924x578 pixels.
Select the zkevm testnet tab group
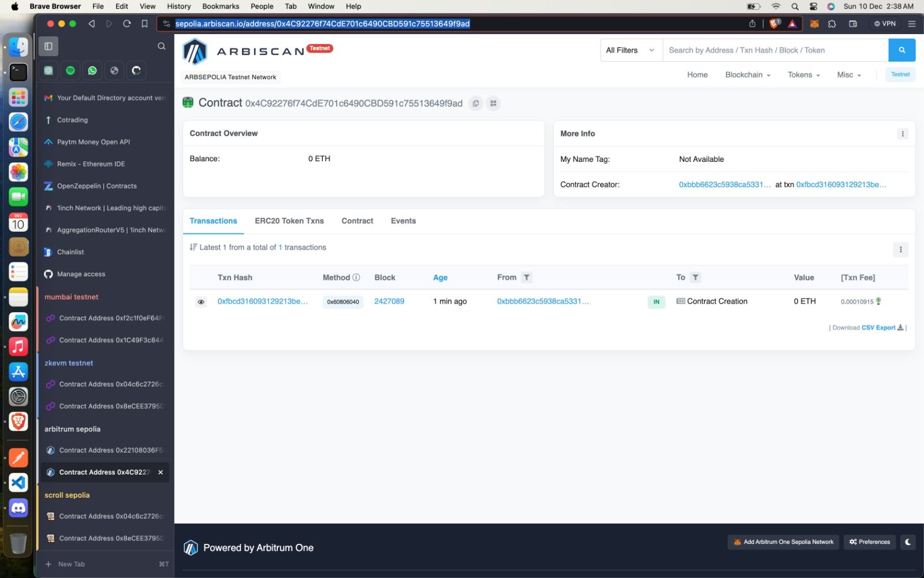click(x=69, y=363)
